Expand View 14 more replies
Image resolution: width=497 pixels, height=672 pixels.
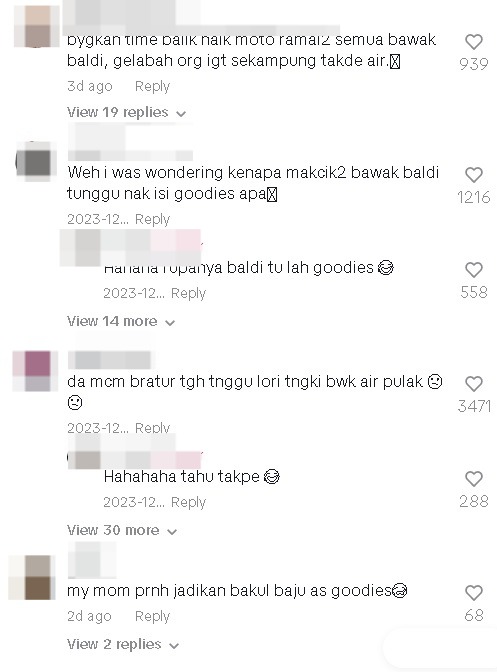(121, 321)
